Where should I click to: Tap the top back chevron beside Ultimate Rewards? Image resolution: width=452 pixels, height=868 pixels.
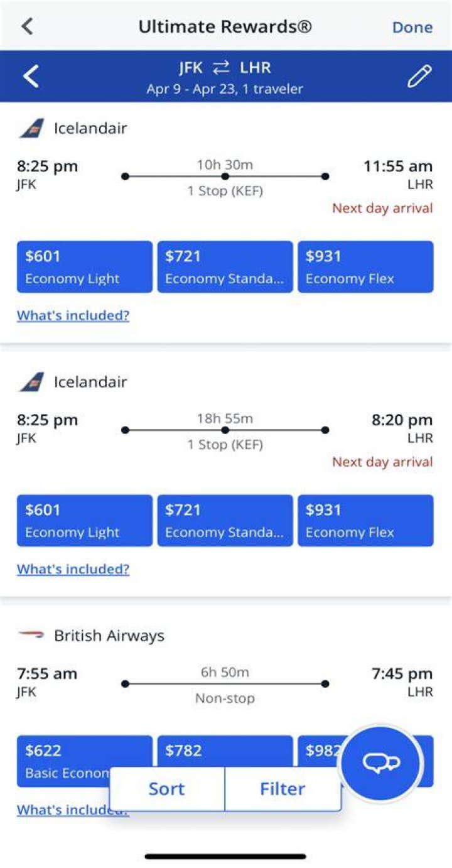pos(26,26)
